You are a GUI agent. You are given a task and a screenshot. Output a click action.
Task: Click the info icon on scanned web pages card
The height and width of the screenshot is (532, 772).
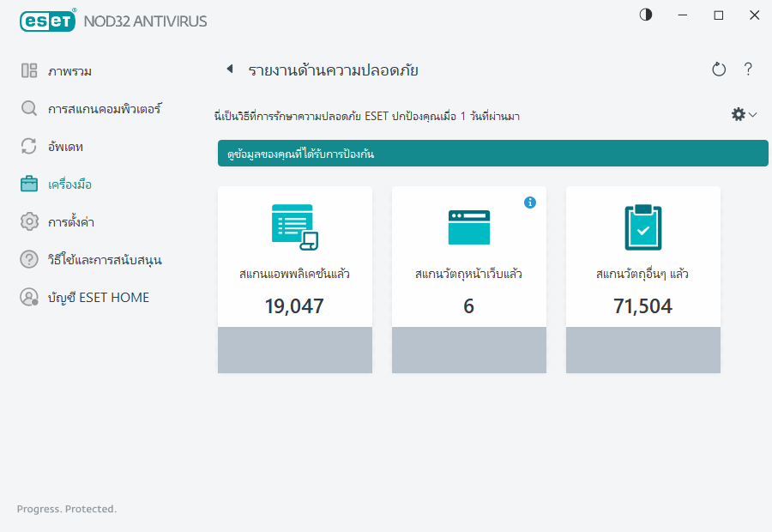click(530, 203)
